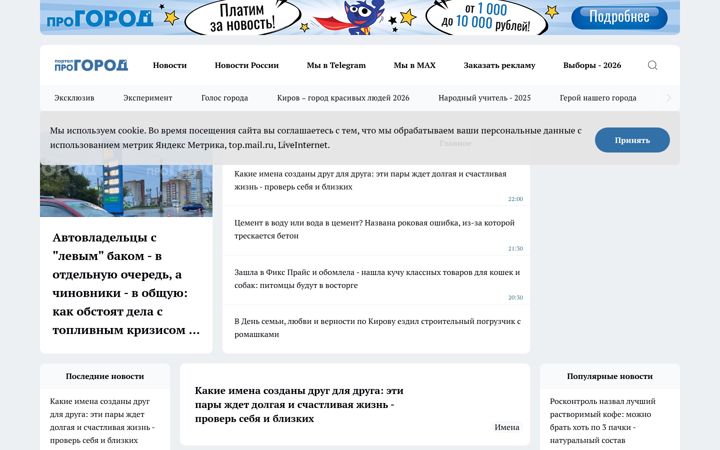This screenshot has height=450, width=720.
Task: Open Киров – город красивых людей 2026
Action: pos(343,98)
